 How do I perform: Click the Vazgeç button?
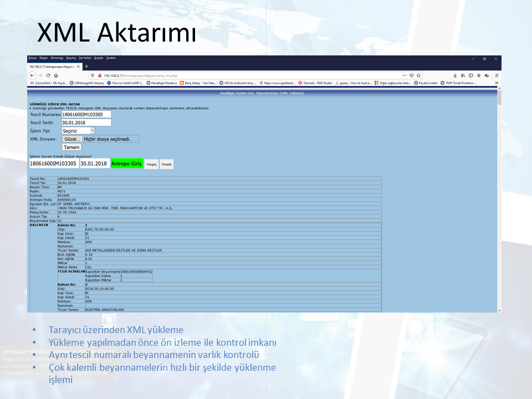click(151, 164)
